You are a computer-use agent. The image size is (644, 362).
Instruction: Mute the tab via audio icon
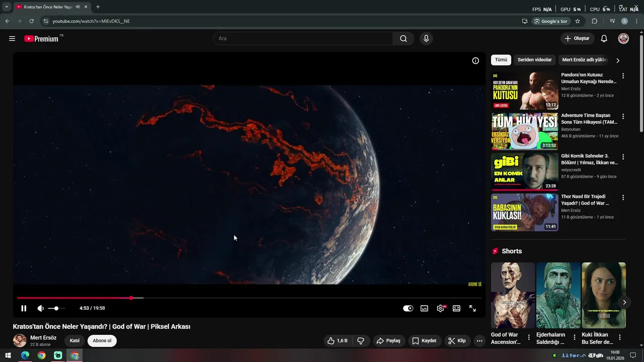point(78,7)
